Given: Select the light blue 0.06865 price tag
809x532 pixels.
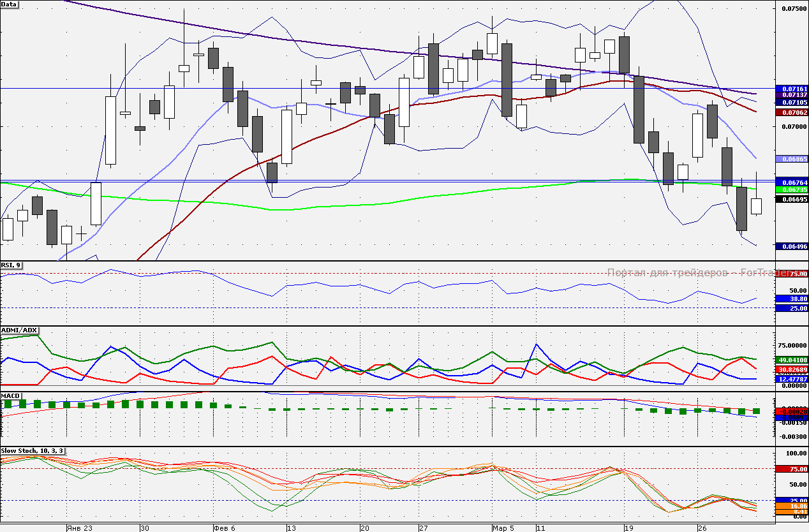Looking at the screenshot, I should click(790, 158).
